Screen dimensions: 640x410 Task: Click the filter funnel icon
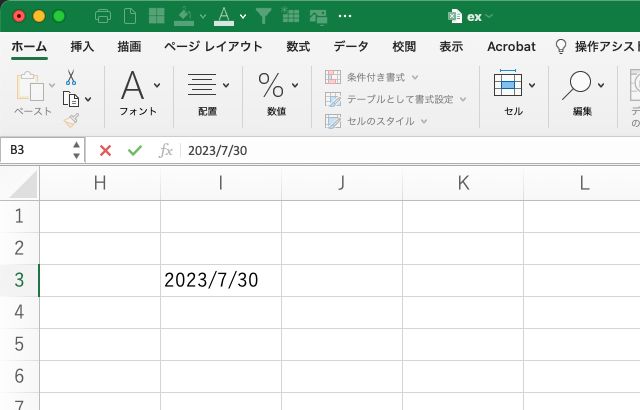point(263,16)
